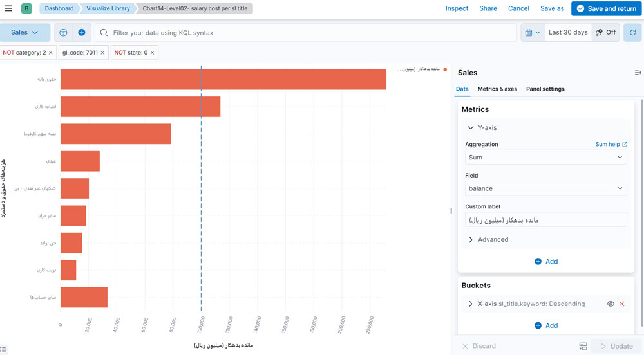Toggle auto-apply Off switch
The width and height of the screenshot is (644, 355).
pos(605,32)
